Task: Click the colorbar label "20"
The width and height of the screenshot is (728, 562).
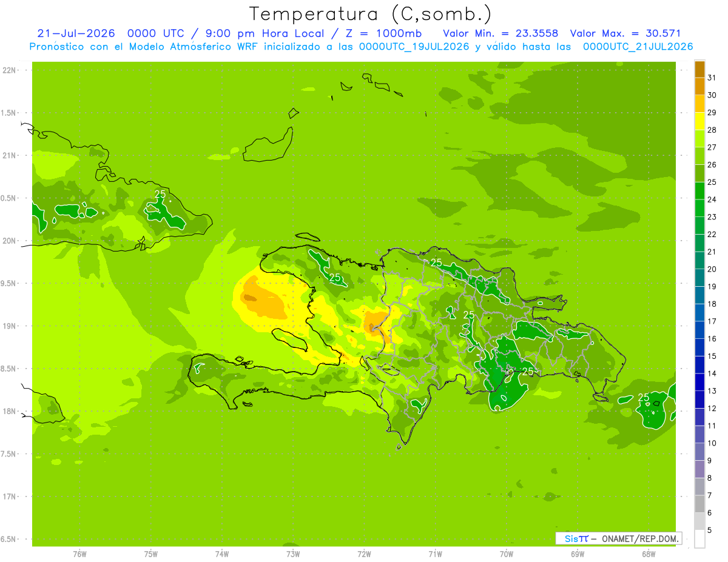Action: (x=712, y=269)
